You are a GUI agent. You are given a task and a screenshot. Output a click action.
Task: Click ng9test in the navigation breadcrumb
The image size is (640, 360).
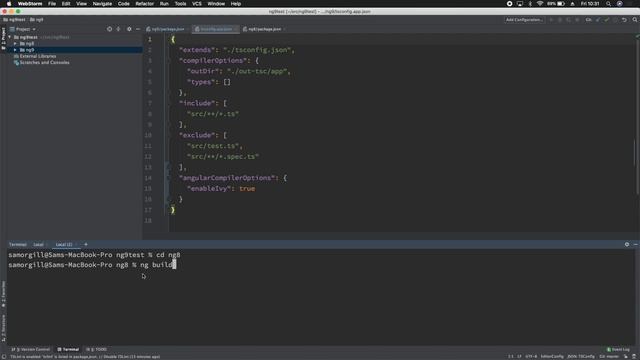14,20
